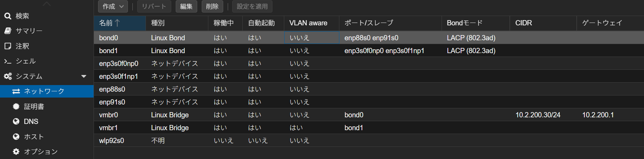
Task: Click the 削除 button
Action: pos(212,7)
